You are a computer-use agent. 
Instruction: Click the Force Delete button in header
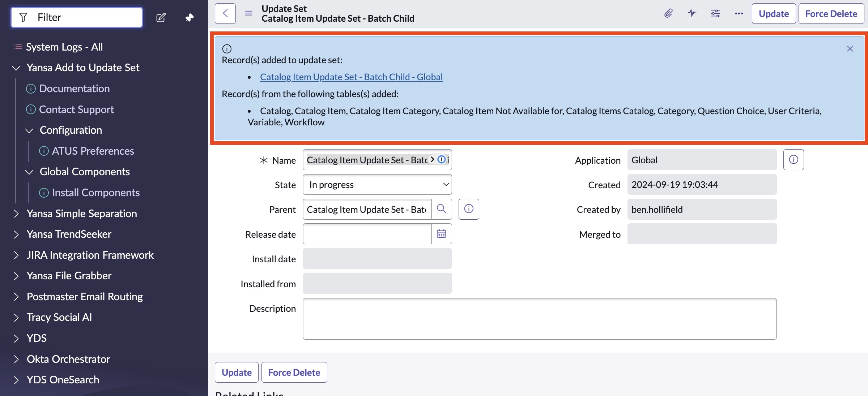(831, 14)
